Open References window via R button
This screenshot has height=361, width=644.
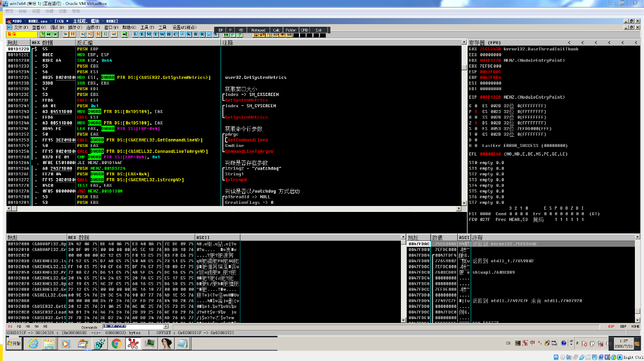202,34
